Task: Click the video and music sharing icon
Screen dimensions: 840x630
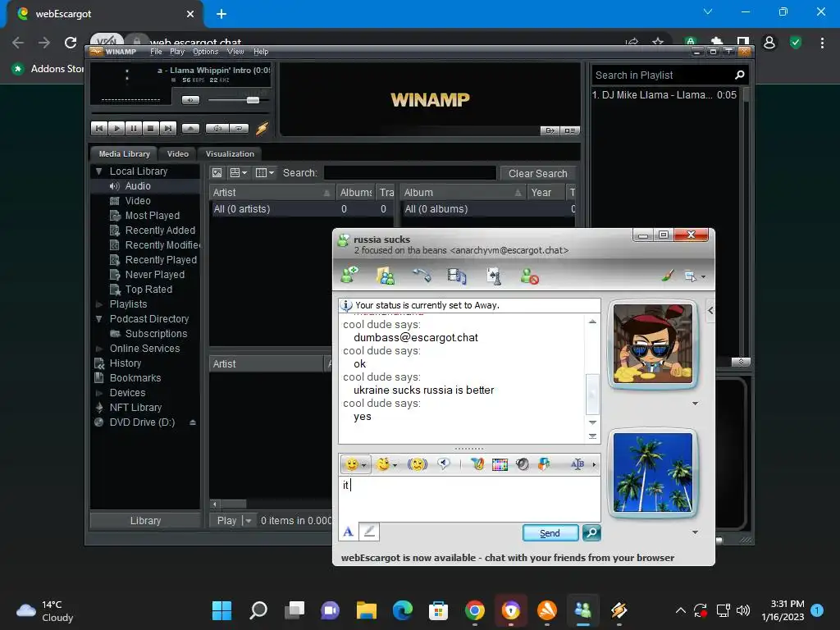Action: [457, 276]
